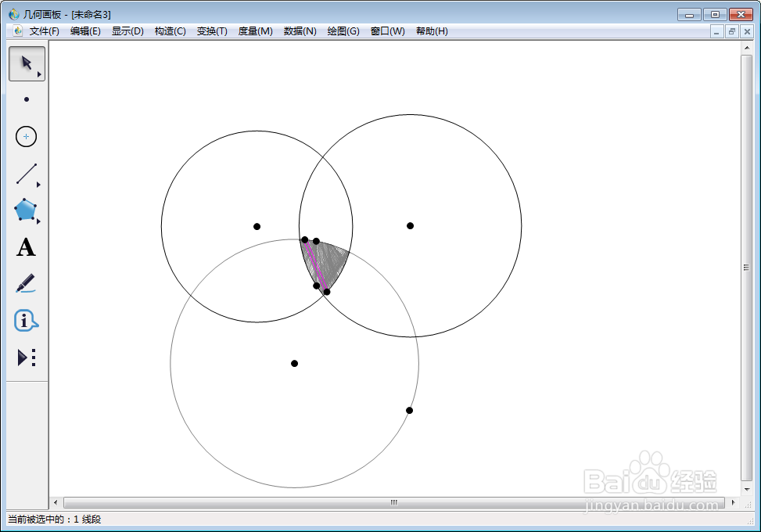Select the Information tool
The height and width of the screenshot is (532, 761).
(x=26, y=320)
